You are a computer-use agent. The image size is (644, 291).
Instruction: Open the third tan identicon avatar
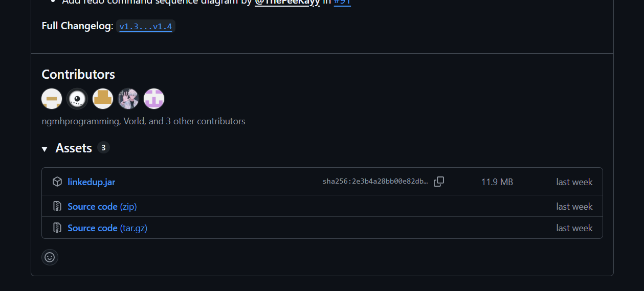pos(103,99)
